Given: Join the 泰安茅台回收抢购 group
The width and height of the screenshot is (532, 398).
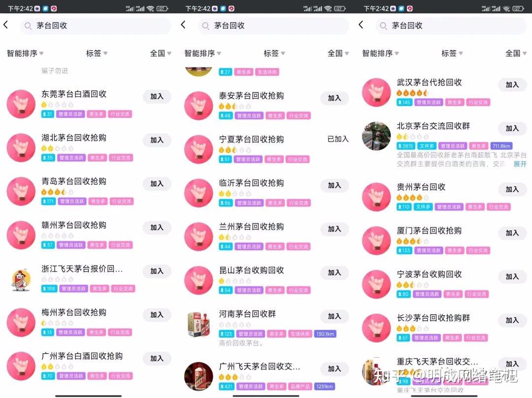Looking at the screenshot, I should click(x=334, y=98).
